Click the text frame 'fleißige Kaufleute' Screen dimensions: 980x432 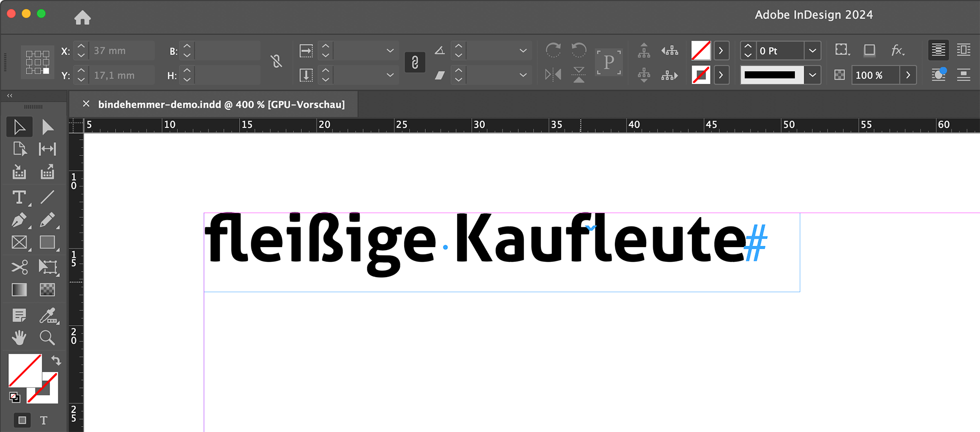[502, 252]
